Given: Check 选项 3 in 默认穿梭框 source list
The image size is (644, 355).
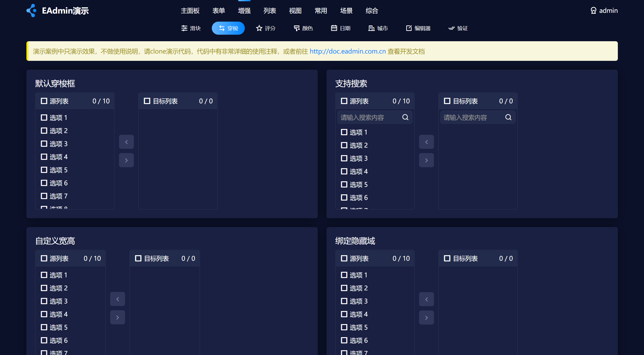Looking at the screenshot, I should (x=44, y=144).
